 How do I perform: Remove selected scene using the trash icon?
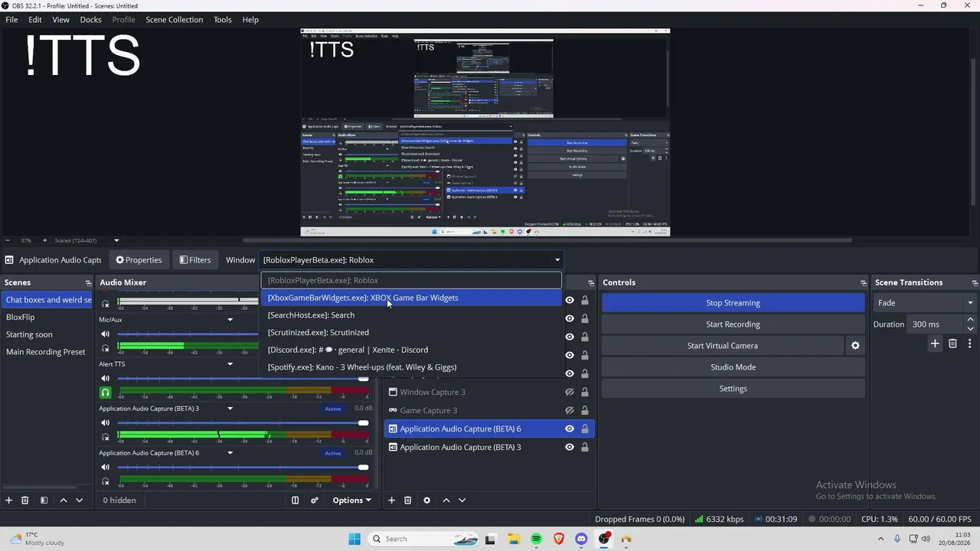pyautogui.click(x=24, y=500)
